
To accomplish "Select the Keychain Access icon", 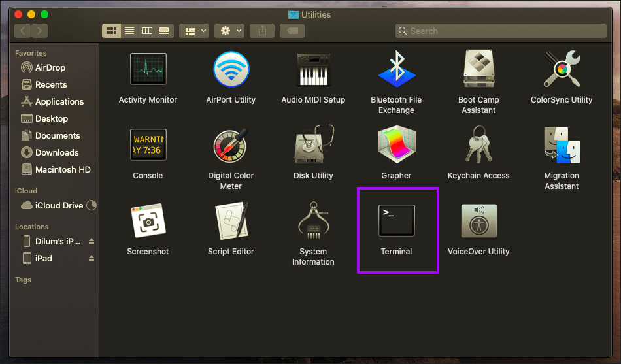I will (478, 144).
